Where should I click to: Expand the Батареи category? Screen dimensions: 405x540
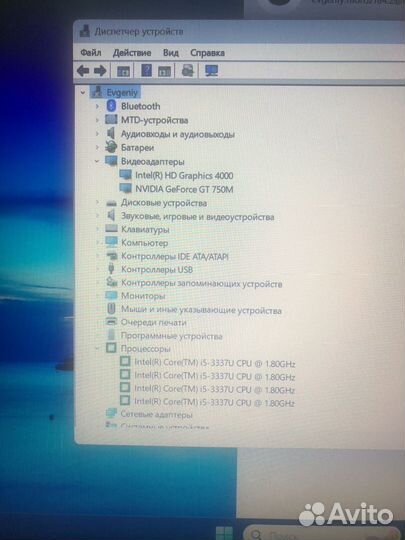(97, 147)
